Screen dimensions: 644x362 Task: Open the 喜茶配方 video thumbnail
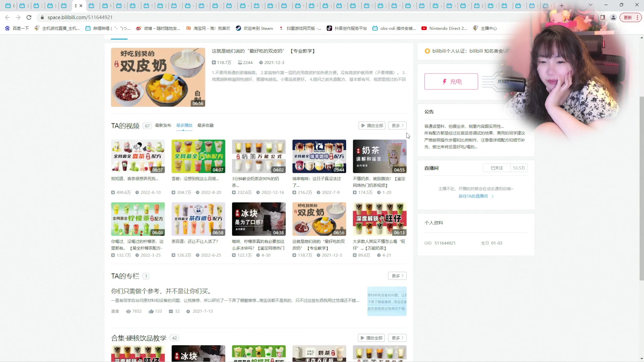click(x=138, y=156)
